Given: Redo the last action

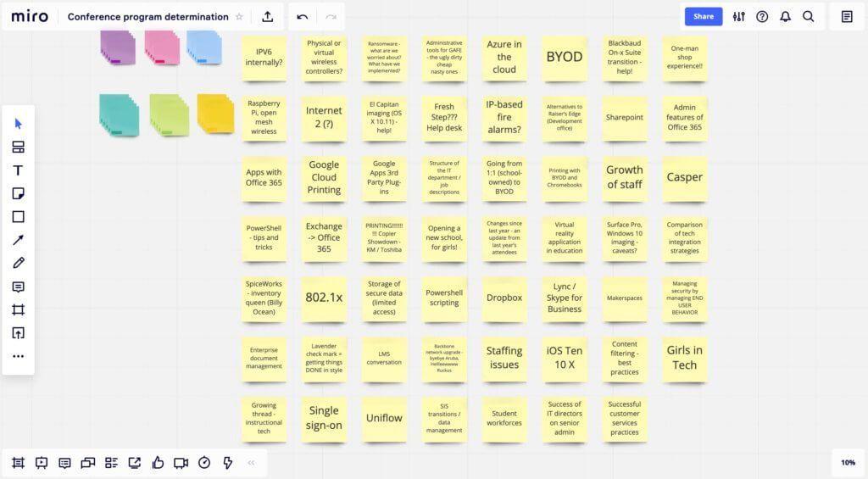Looking at the screenshot, I should [331, 17].
